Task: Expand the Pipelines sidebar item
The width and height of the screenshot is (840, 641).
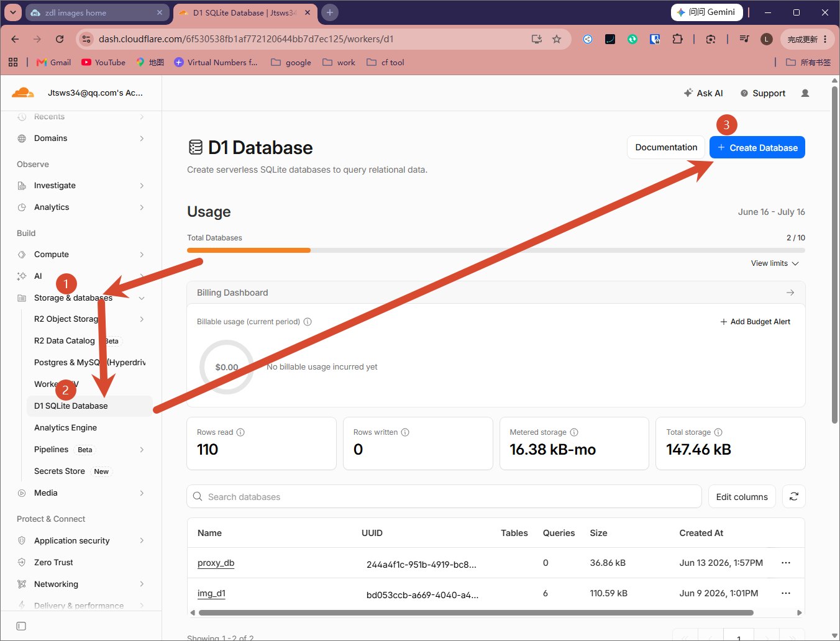Action: (x=142, y=450)
